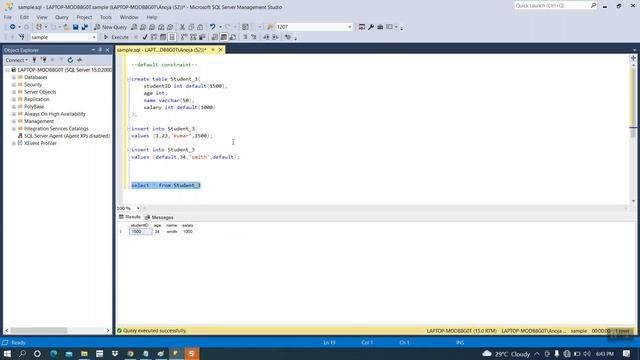Toggle Include Actual Execution Plan

pyautogui.click(x=184, y=37)
